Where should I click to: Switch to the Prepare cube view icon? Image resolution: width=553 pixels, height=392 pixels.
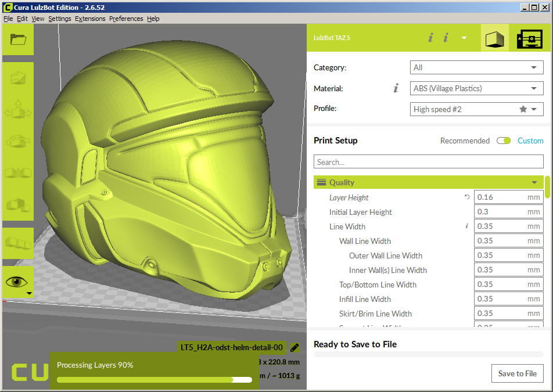coord(495,38)
